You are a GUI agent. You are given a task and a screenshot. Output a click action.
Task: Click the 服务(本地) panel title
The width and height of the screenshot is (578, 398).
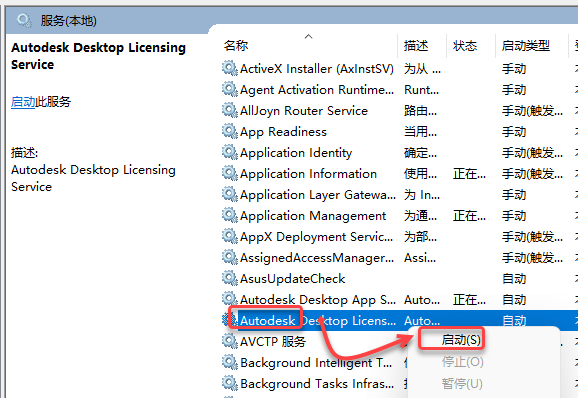(69, 21)
